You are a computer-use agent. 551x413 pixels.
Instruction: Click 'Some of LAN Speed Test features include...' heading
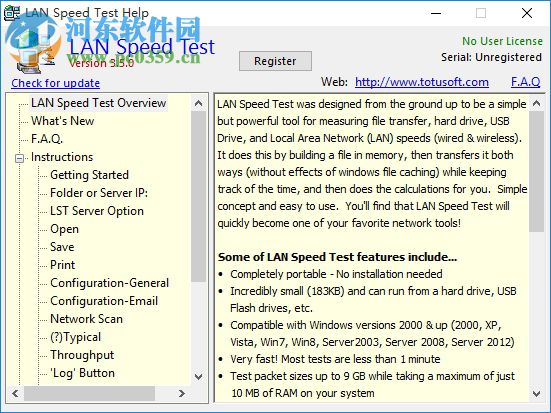[x=337, y=257]
